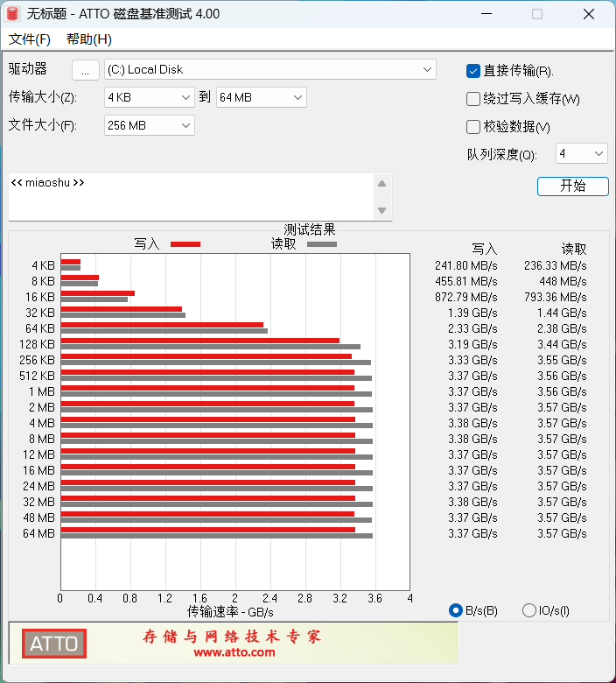Click the write value 1.39 GB/s

point(472,313)
